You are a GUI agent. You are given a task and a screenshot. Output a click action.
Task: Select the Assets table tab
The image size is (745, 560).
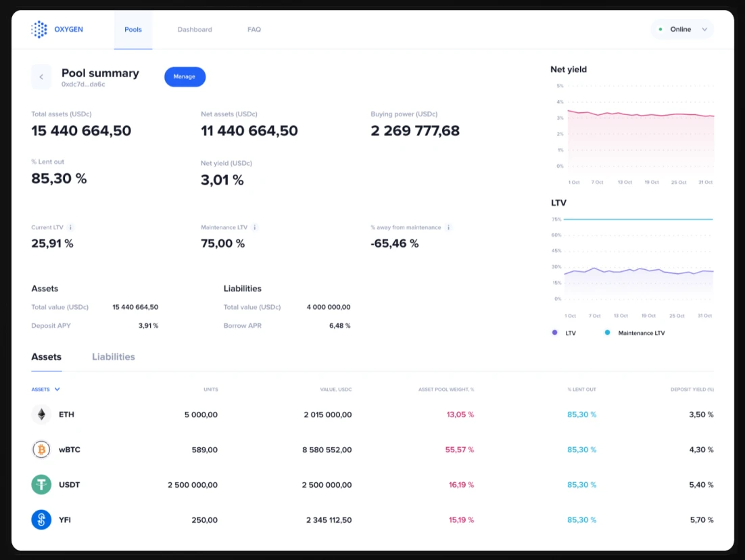47,357
